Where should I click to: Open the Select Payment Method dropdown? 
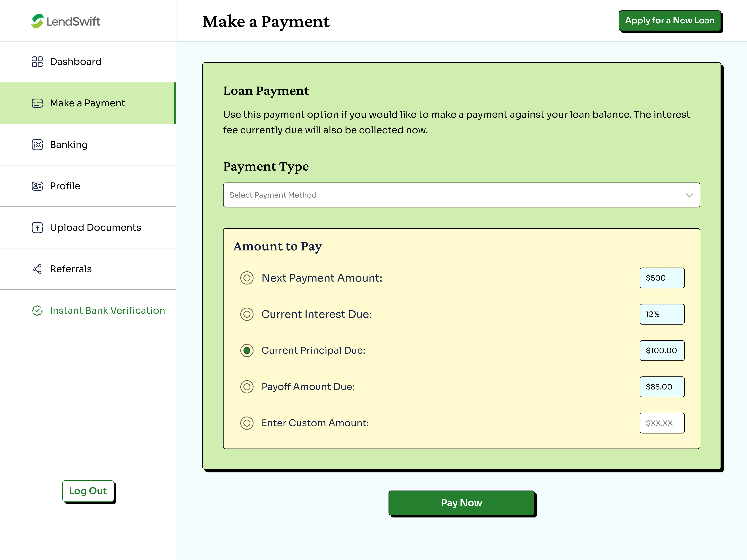pos(461,195)
